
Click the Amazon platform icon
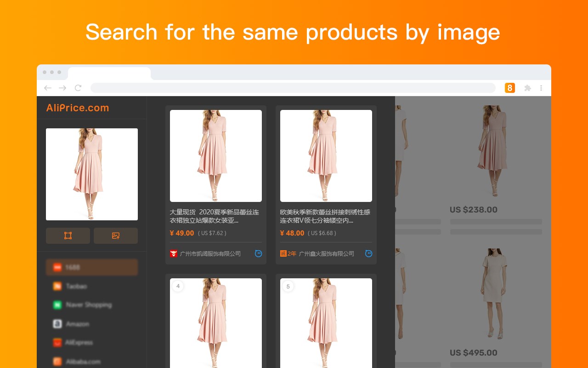point(57,324)
